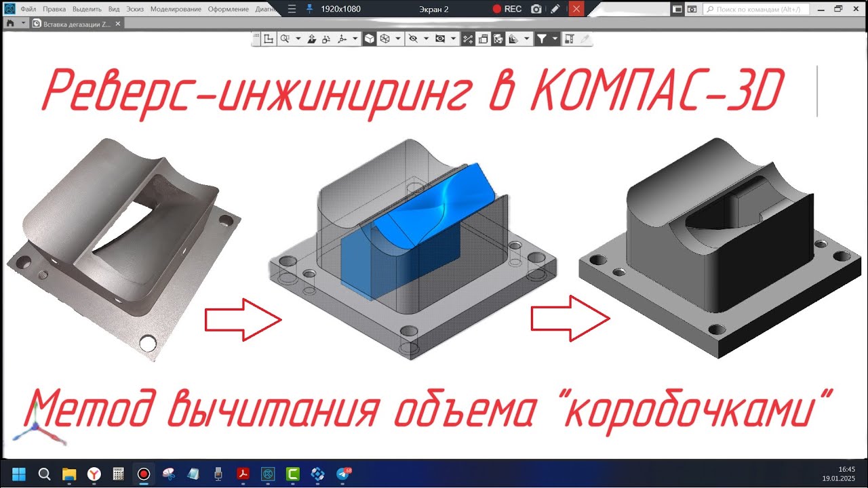
Task: Open Calculator from the taskbar
Action: pos(119,474)
